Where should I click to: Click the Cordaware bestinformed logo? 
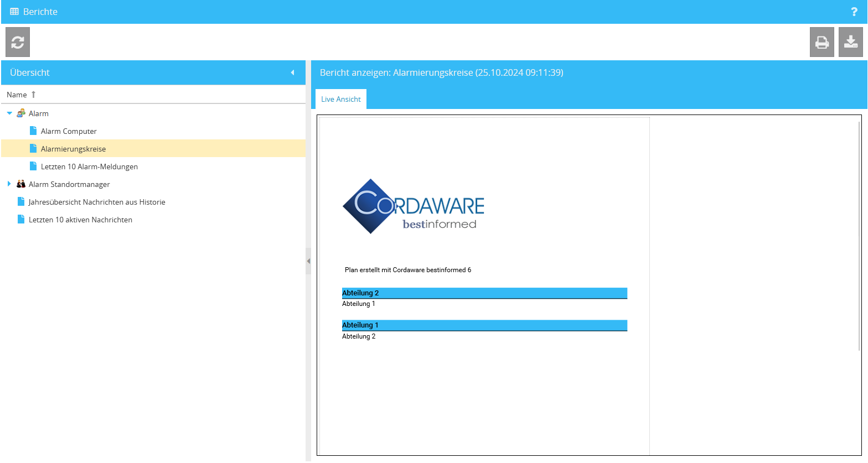tap(414, 206)
